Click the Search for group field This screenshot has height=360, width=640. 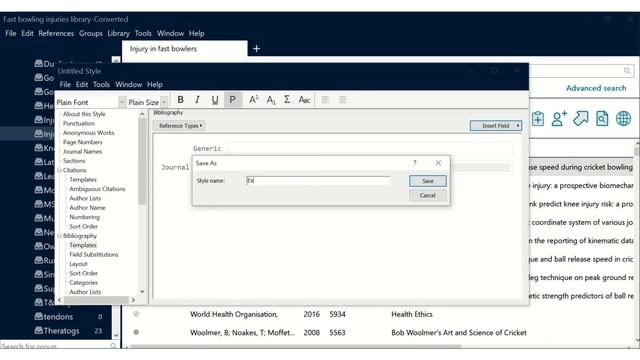pyautogui.click(x=56, y=346)
